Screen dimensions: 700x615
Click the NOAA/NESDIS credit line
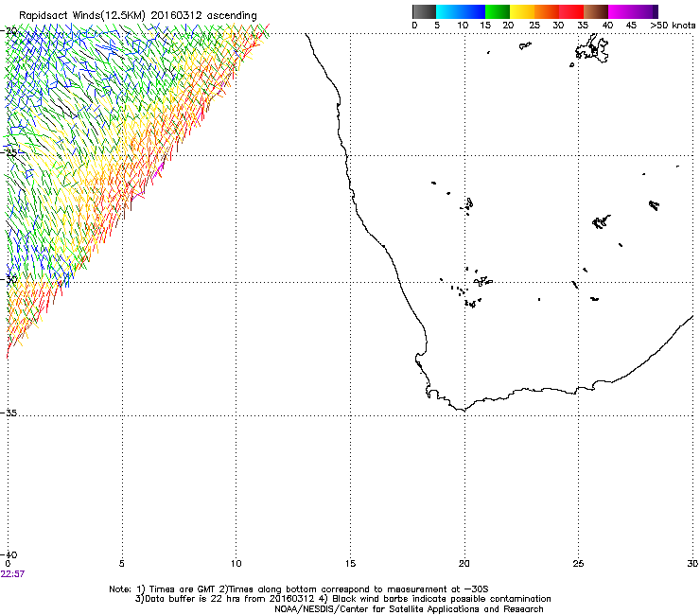409,609
